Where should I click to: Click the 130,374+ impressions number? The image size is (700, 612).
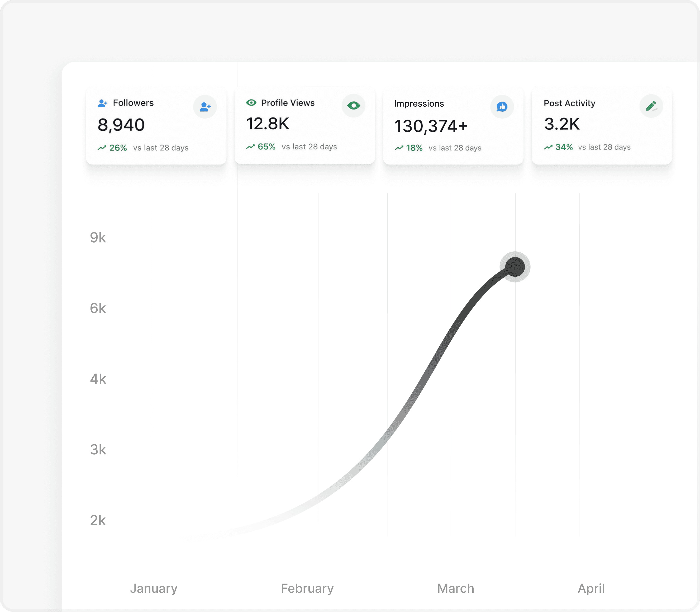click(x=431, y=126)
